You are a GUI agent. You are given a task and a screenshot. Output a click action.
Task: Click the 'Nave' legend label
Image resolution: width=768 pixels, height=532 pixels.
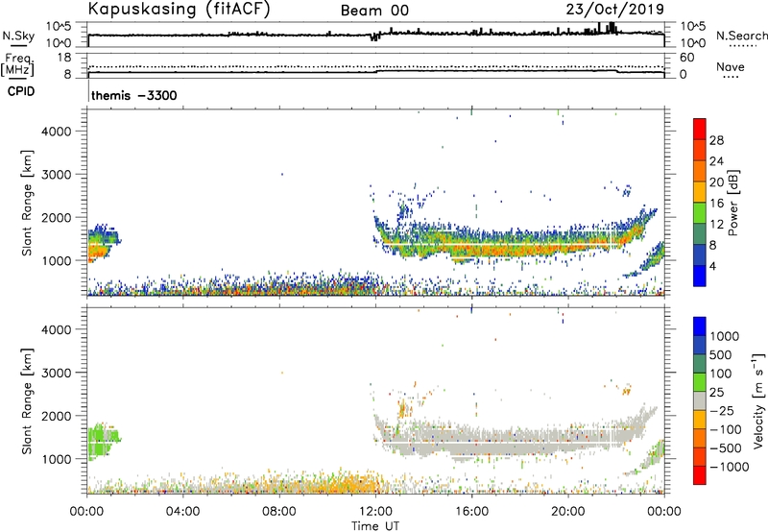(731, 66)
